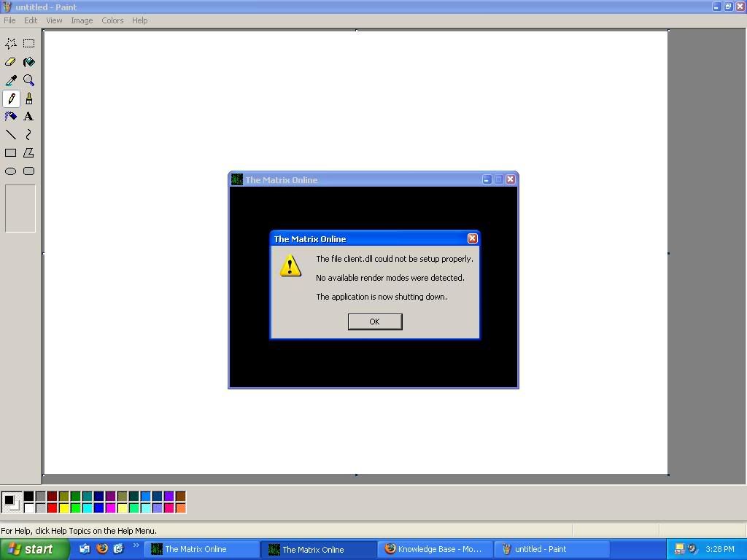Expand the Quick Launch overflow chevron
Screen dimensions: 747x560
tap(136, 545)
